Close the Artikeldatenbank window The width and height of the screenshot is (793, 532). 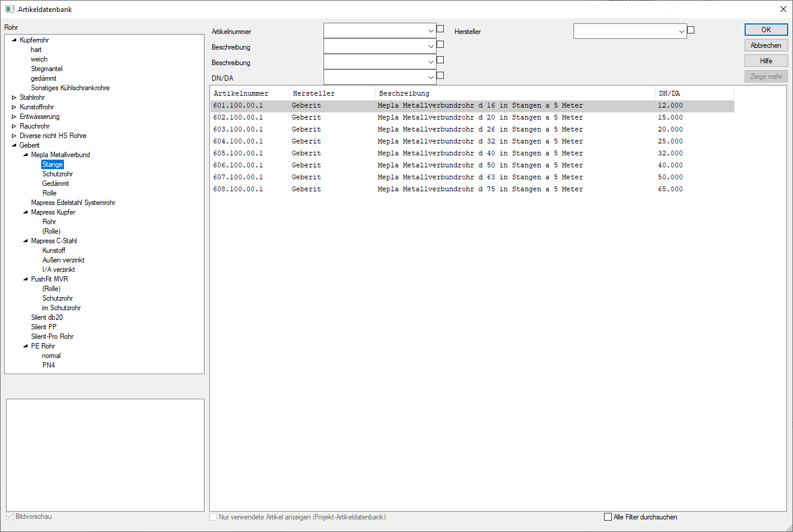click(x=783, y=9)
